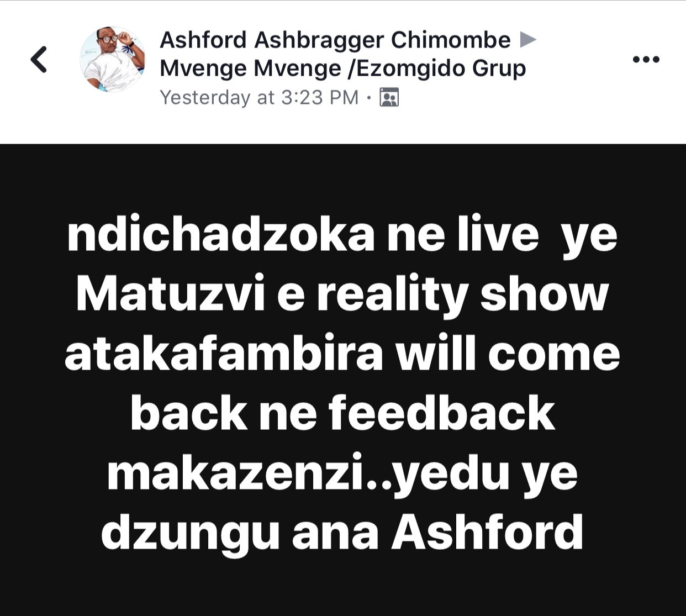Click the group members privacy icon

click(x=389, y=98)
